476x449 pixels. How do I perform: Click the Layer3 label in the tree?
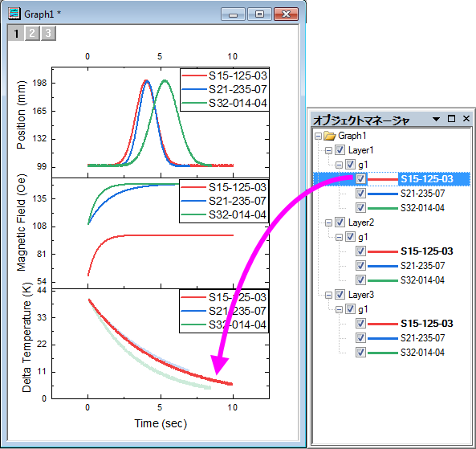point(361,295)
